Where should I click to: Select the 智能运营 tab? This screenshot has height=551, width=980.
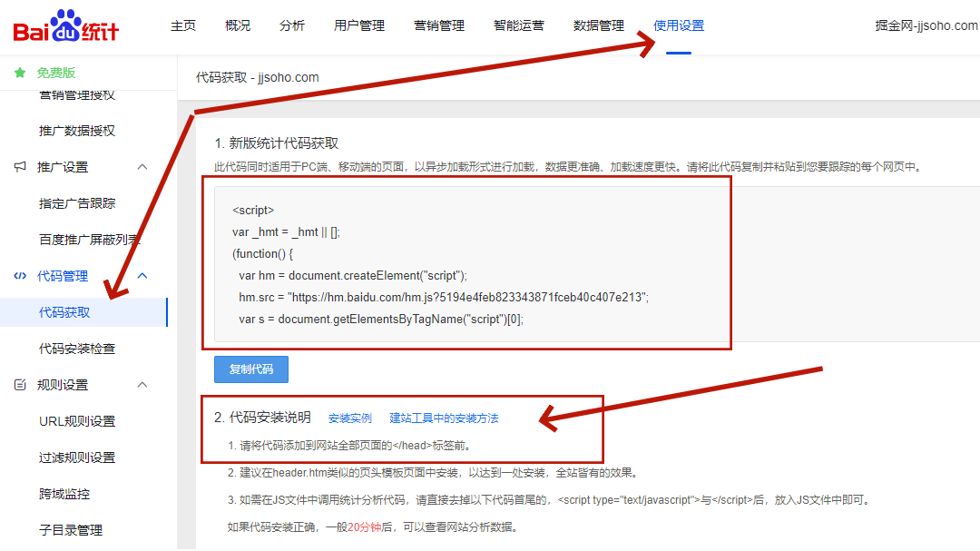point(519,25)
